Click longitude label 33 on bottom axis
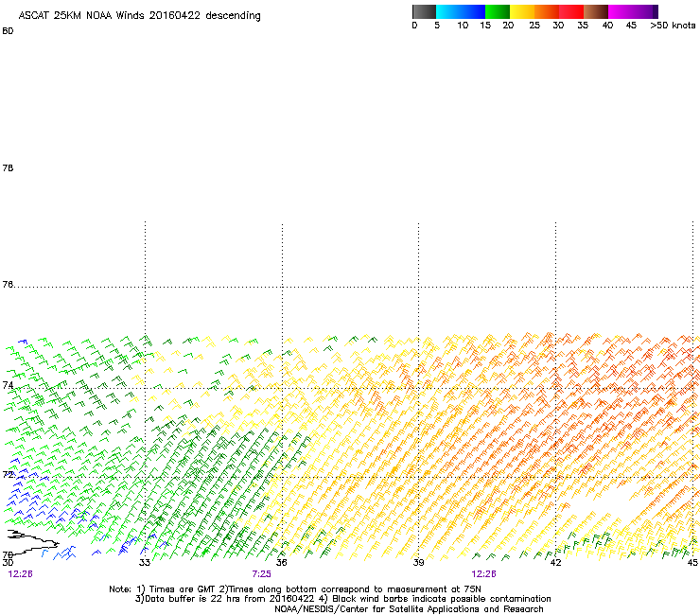This screenshot has height=615, width=700. [x=145, y=563]
